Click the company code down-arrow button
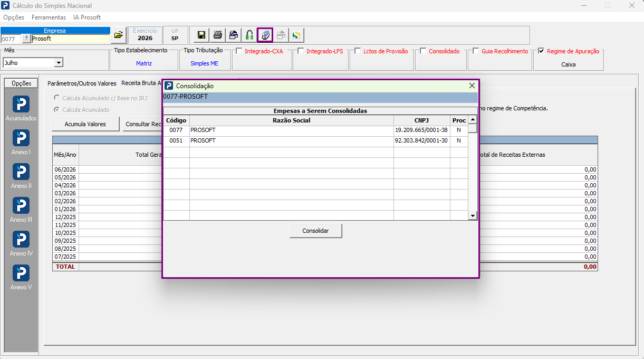 [26, 39]
